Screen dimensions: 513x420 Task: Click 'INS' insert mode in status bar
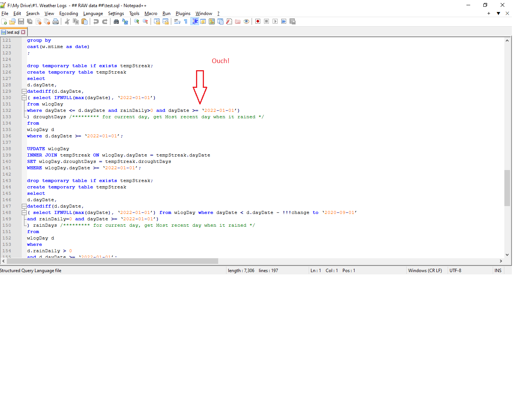pyautogui.click(x=498, y=271)
